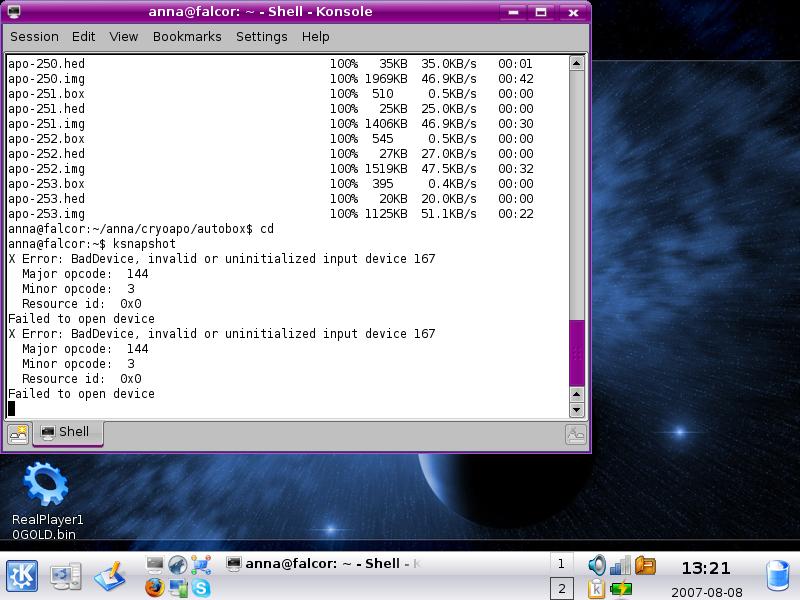The width and height of the screenshot is (800, 600).
Task: Open the KDE K menu launcher
Action: (x=22, y=576)
